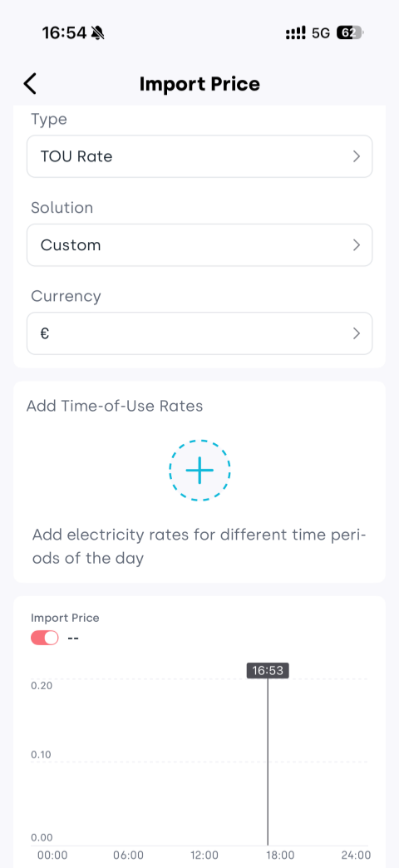Screen dimensions: 399x868
Task: Tap the 12:00 label on chart axis
Action: tap(204, 855)
